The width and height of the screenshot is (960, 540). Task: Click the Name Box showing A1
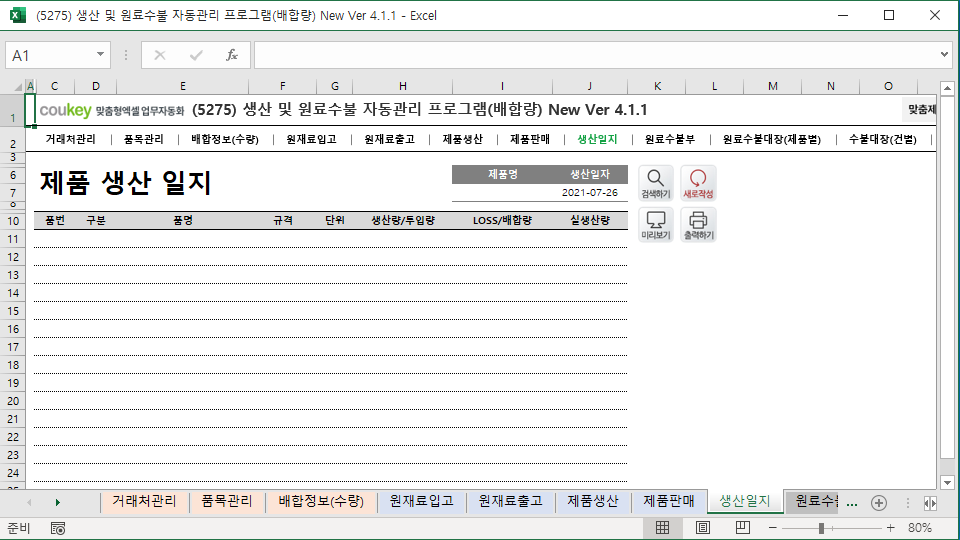49,55
